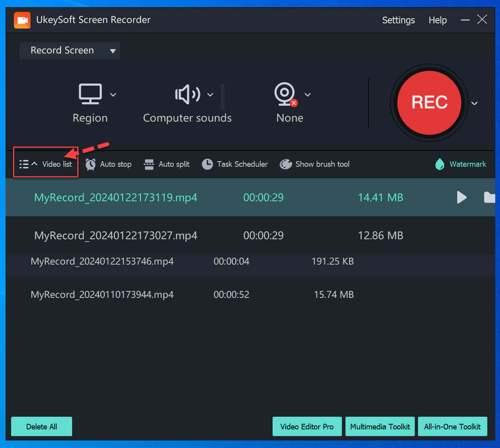This screenshot has height=448, width=500.
Task: Expand the Computer sounds options chevron
Action: pyautogui.click(x=210, y=95)
